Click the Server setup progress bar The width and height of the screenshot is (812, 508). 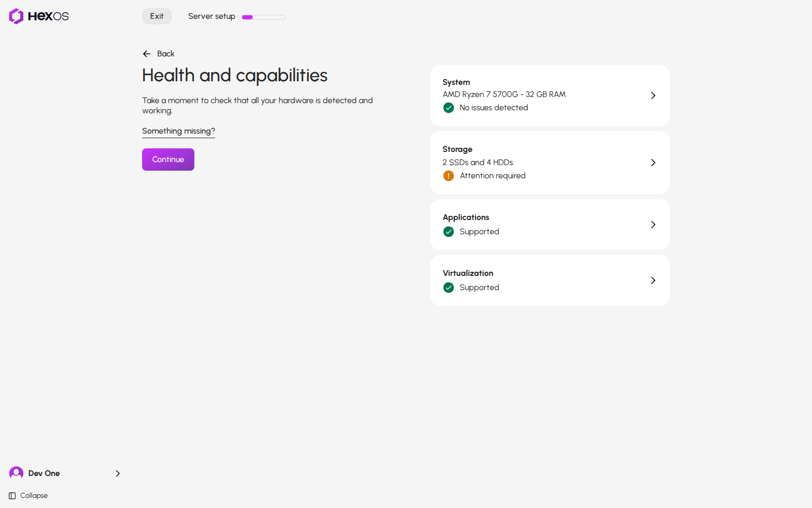(264, 17)
